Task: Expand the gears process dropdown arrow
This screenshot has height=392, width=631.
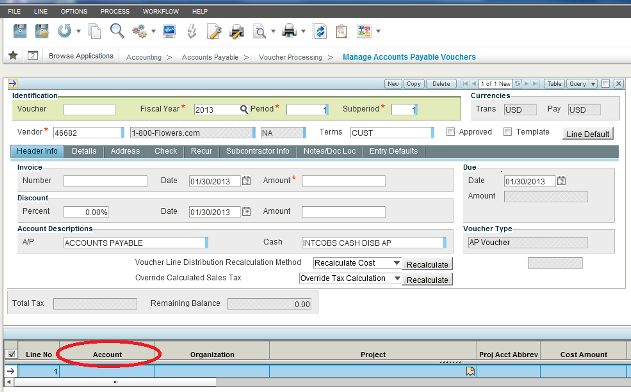Action: (153, 31)
